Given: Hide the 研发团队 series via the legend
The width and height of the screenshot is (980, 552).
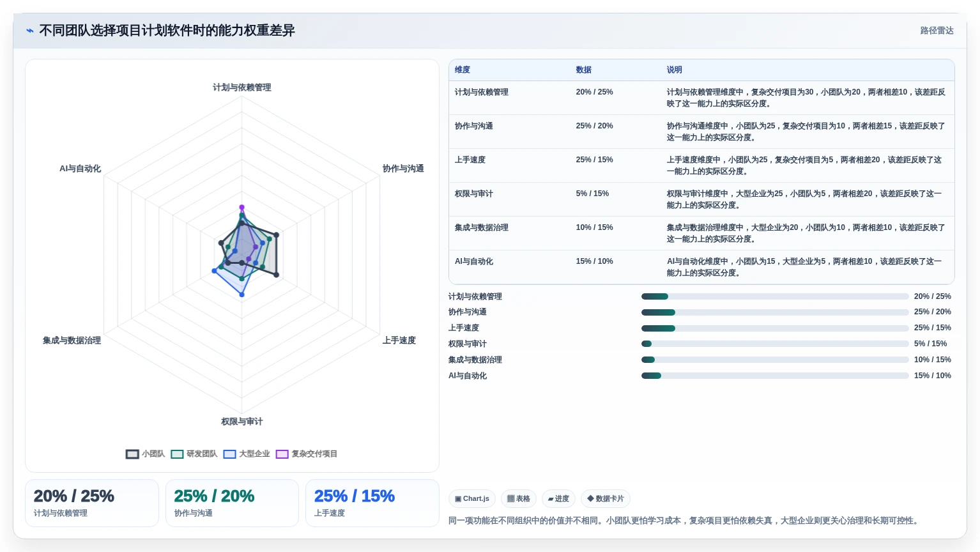Looking at the screenshot, I should pos(194,454).
